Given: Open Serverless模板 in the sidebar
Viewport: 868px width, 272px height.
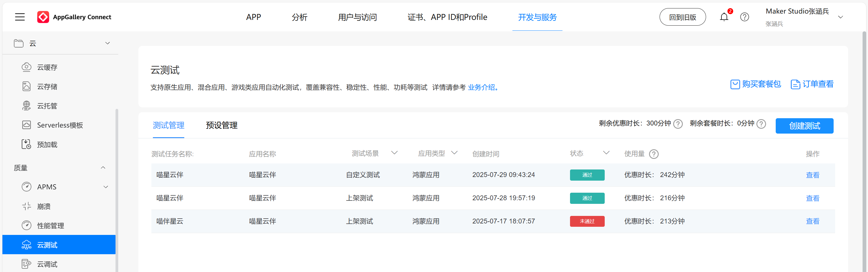Looking at the screenshot, I should [60, 125].
